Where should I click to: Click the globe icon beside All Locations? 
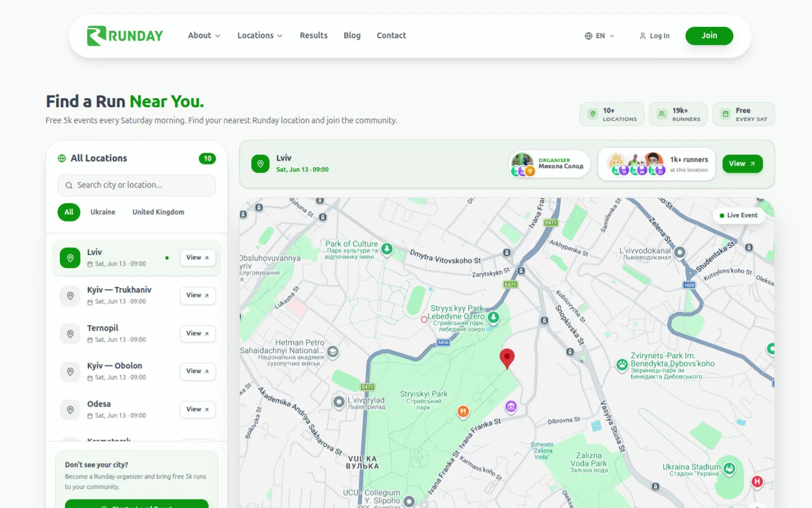tap(62, 158)
